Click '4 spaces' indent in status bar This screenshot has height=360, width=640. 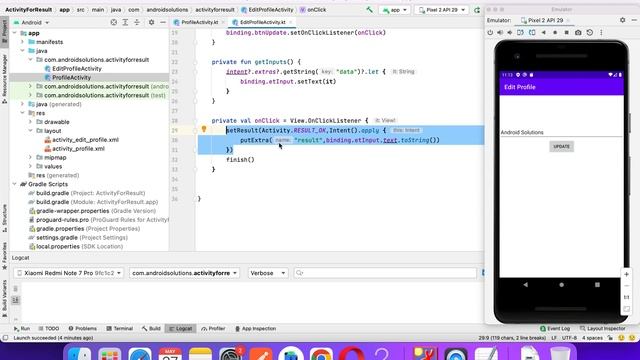point(592,338)
